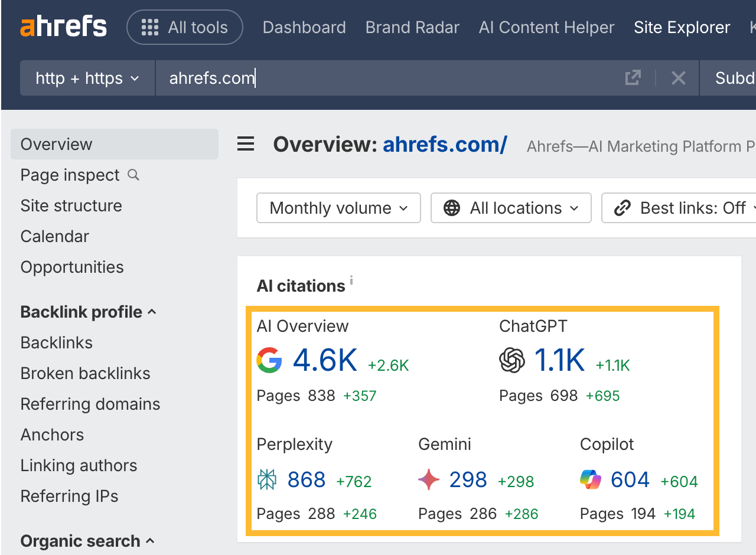
Task: Open the target in new tab icon
Action: 633,77
